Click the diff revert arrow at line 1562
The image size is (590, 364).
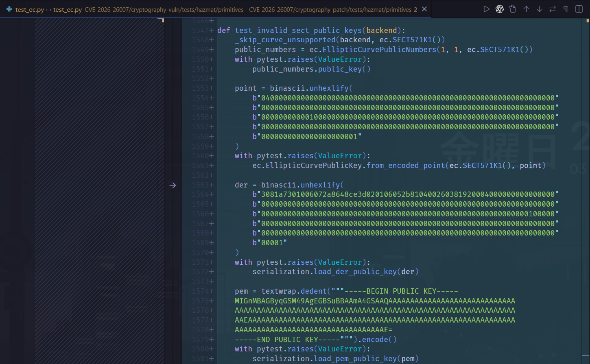(173, 185)
